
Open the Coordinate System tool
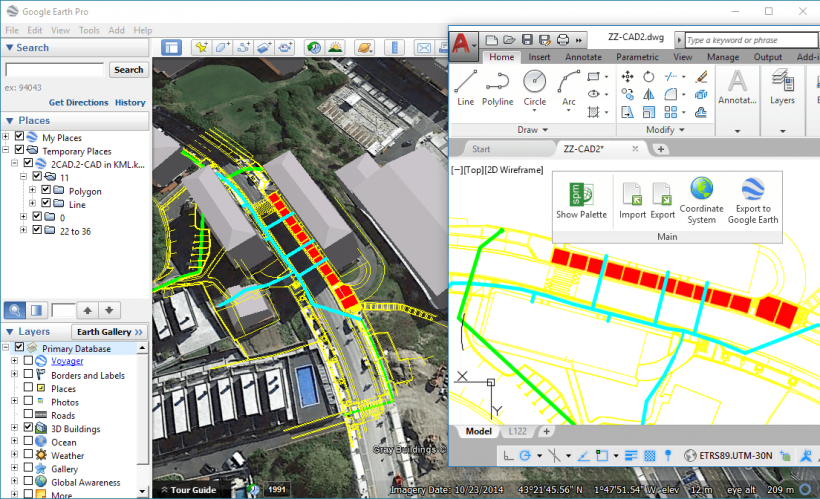coord(701,200)
